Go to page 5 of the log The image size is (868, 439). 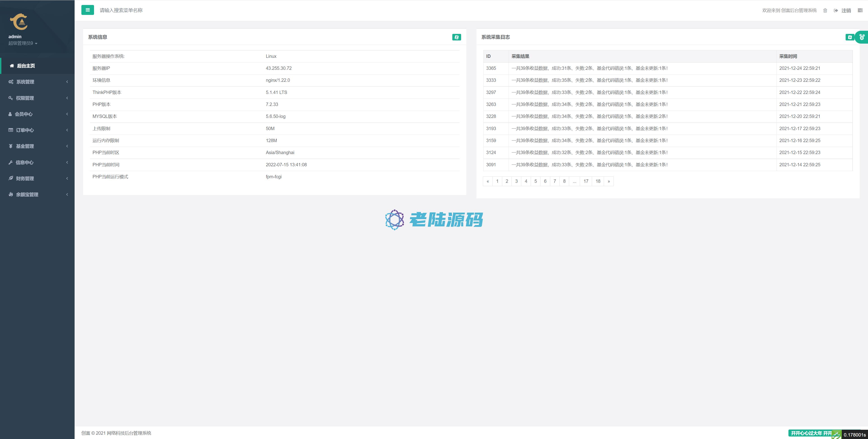coord(535,181)
